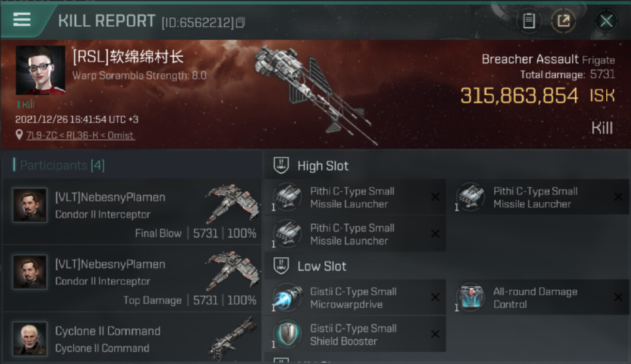Screen dimensions: 631x364
Task: Select the Cyclone II Command participant
Action: pyautogui.click(x=132, y=338)
